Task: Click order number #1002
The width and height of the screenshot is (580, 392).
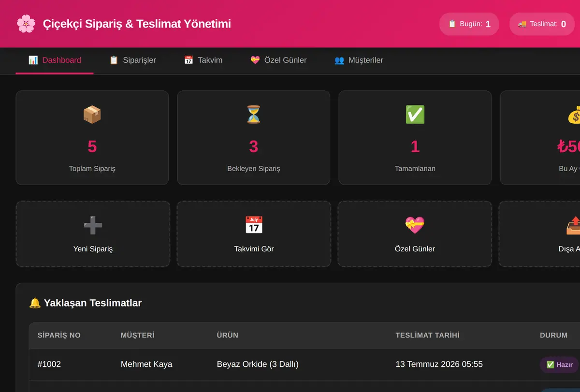Action: pos(49,364)
